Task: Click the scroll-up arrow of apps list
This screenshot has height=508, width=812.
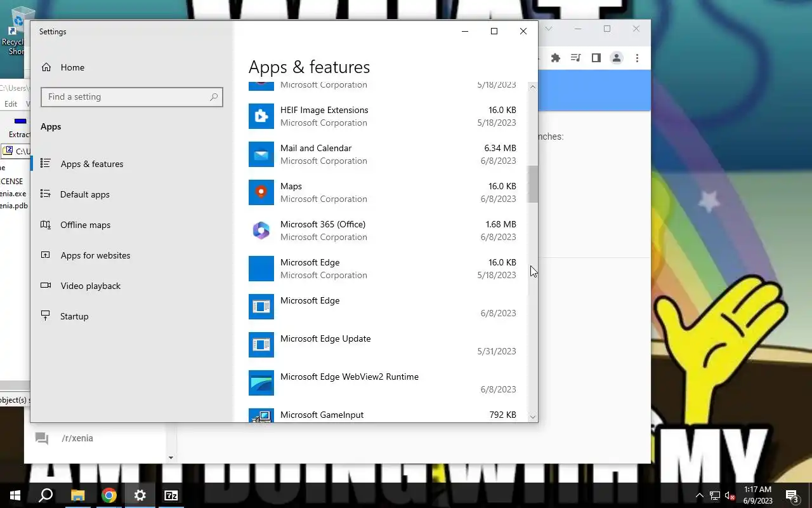Action: (533, 87)
